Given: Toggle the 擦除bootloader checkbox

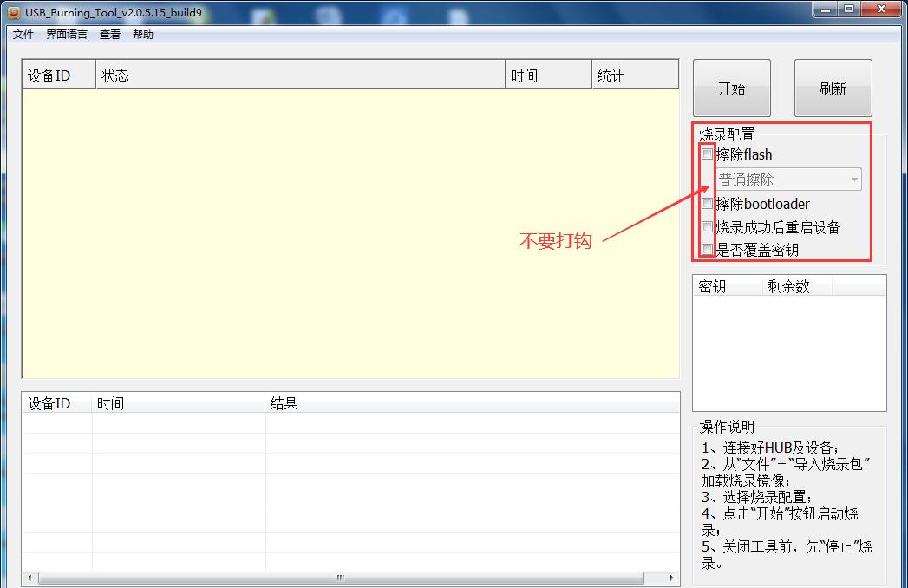Looking at the screenshot, I should click(x=707, y=203).
